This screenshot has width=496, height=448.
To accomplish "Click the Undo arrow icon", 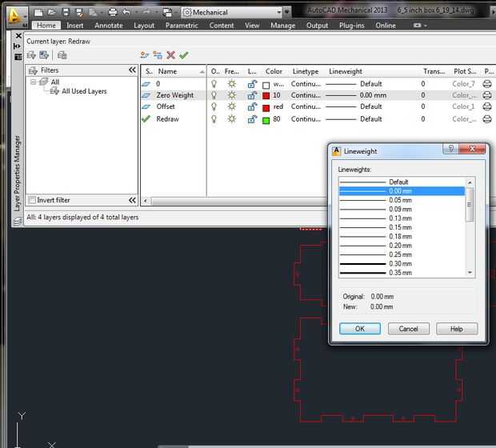I will pyautogui.click(x=126, y=12).
